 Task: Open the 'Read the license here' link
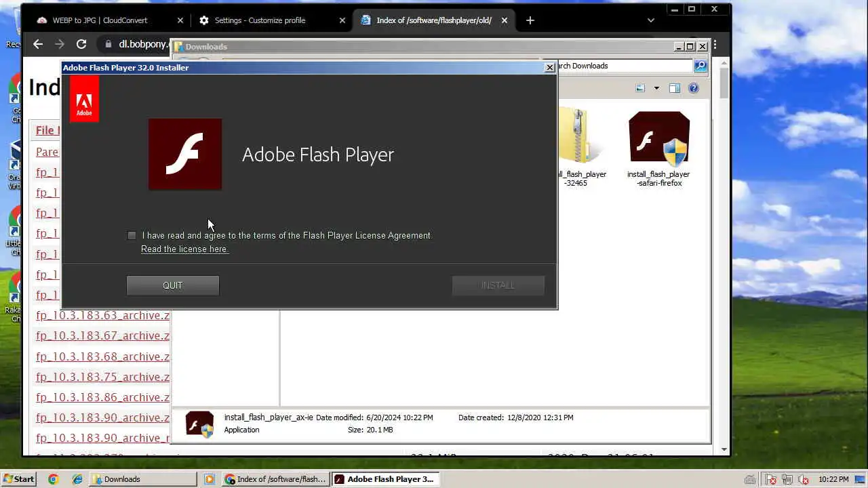[x=184, y=249]
